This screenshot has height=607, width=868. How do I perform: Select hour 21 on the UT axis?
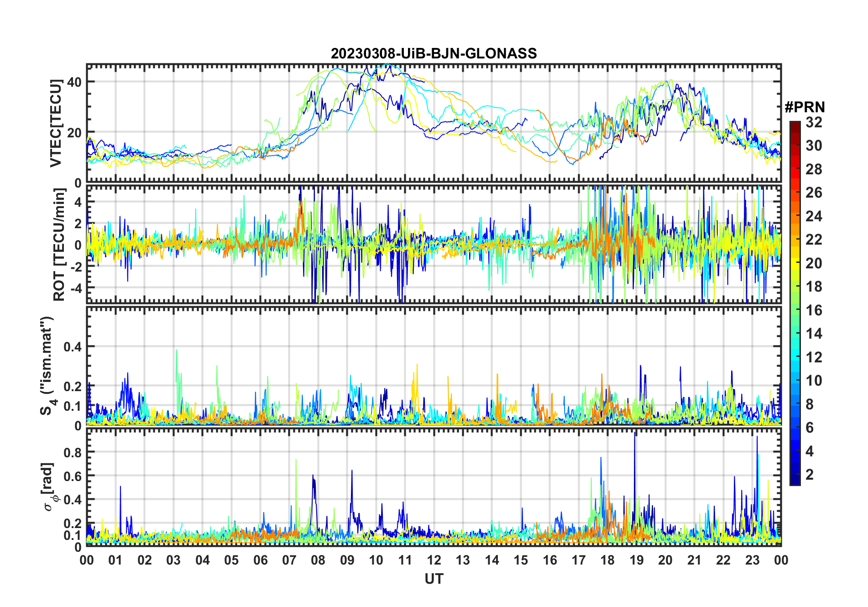[695, 560]
